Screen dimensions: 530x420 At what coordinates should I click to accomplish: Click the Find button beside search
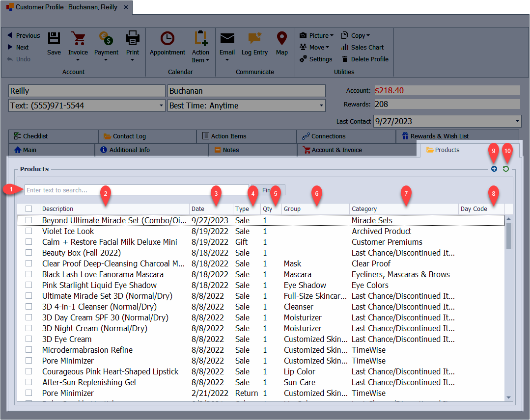(x=268, y=190)
